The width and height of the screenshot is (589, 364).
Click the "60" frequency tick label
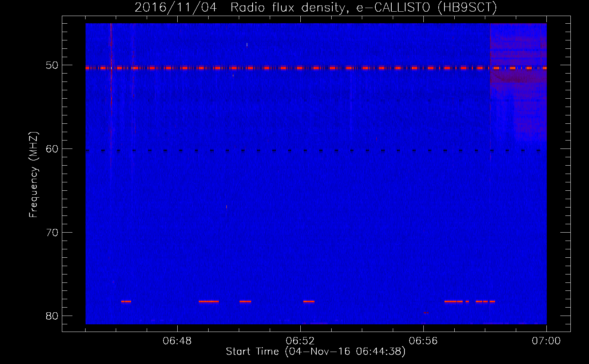[52, 149]
